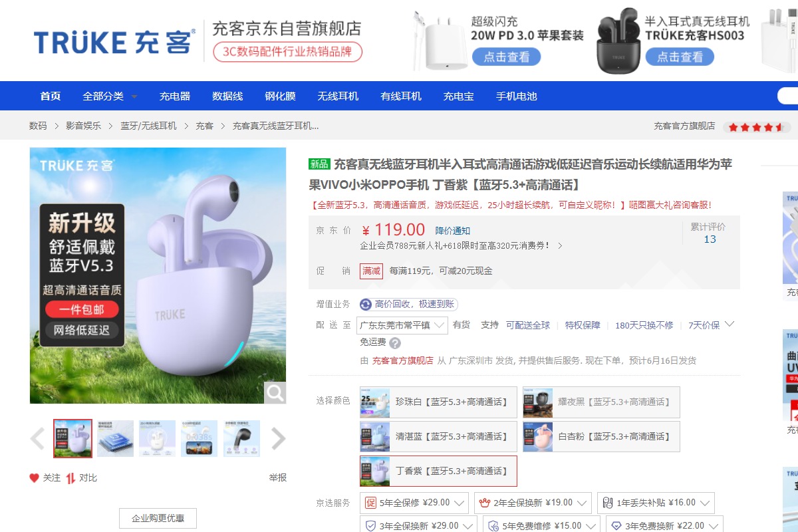Click the 高价回收 recycle icon
The image size is (798, 532).
[x=366, y=305]
